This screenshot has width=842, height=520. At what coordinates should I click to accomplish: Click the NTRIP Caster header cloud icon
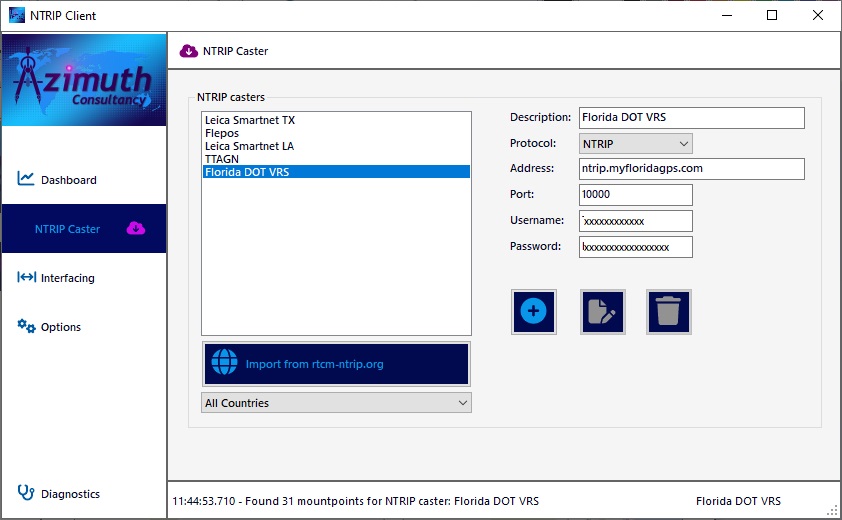188,51
